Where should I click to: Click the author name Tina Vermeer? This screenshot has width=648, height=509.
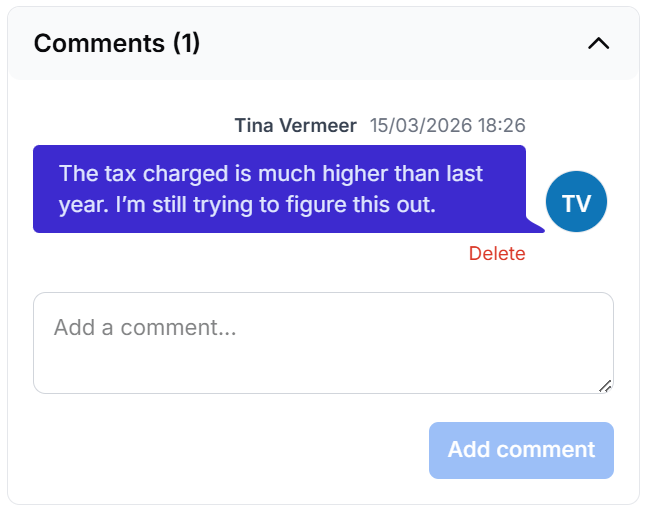[x=295, y=126]
